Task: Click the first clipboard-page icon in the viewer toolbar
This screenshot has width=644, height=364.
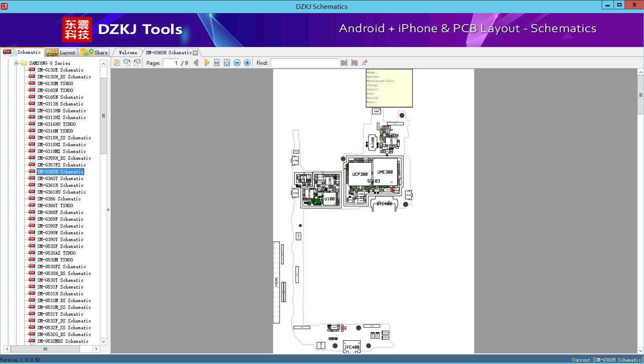Action: (x=116, y=63)
